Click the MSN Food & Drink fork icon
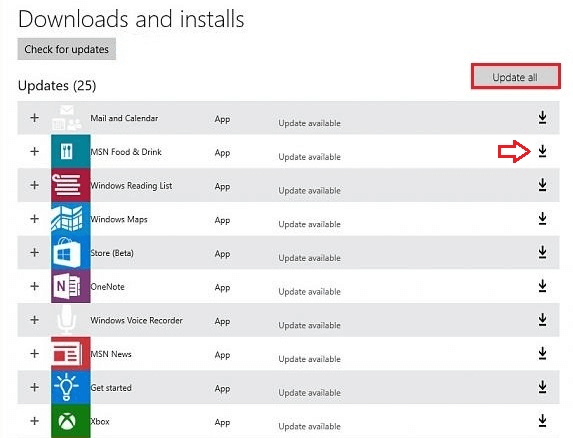Image resolution: width=573 pixels, height=438 pixels. coord(71,151)
